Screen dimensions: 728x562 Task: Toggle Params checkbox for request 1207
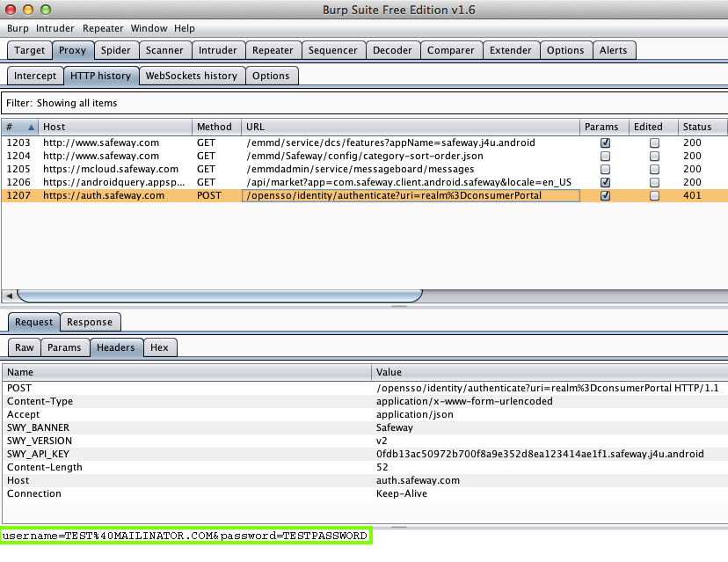click(605, 195)
